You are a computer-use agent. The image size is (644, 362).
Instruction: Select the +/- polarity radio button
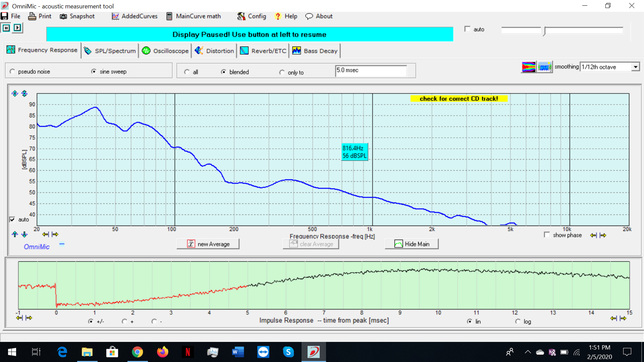(91, 321)
